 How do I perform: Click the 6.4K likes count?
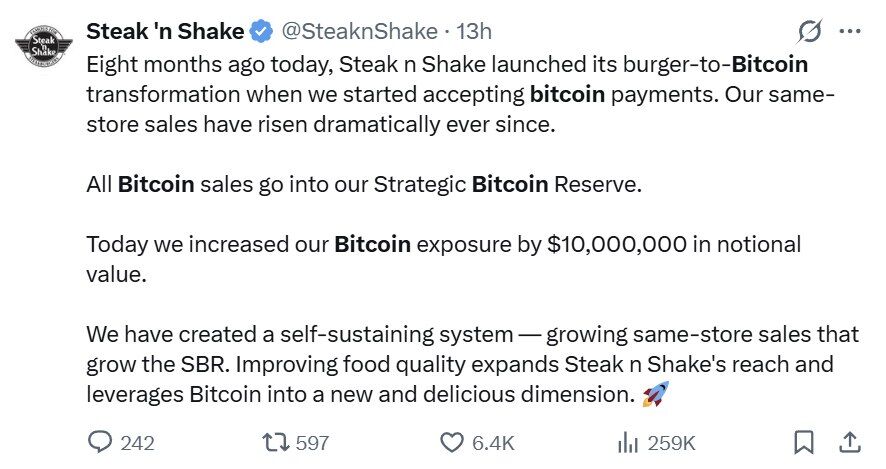493,442
